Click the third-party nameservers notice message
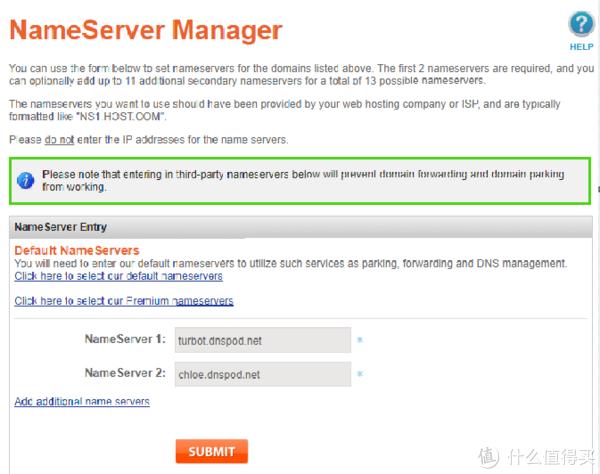This screenshot has width=600, height=474. [x=303, y=180]
